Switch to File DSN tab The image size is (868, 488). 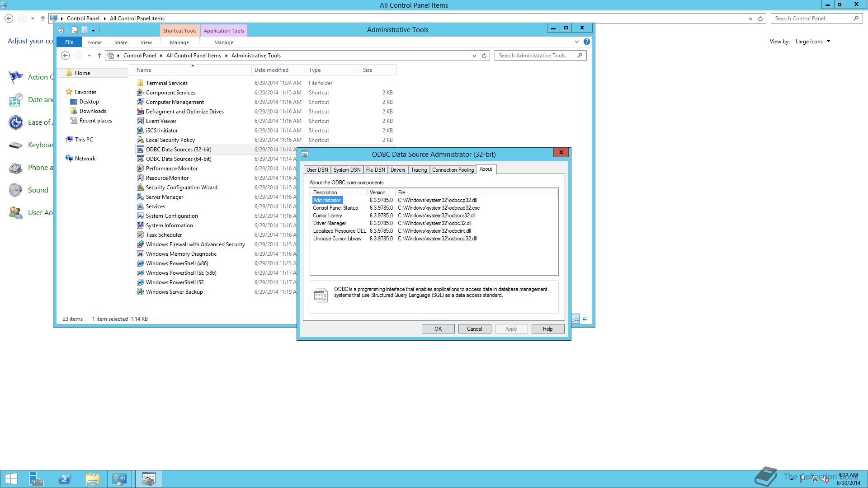click(375, 169)
